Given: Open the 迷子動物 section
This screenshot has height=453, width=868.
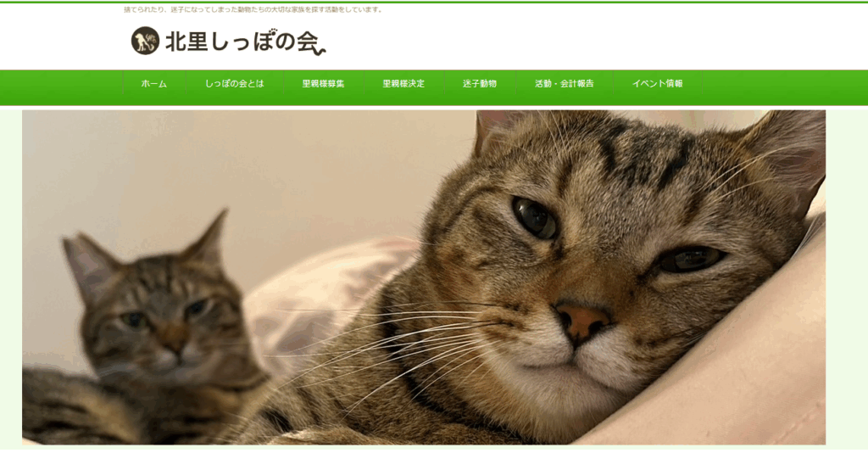Looking at the screenshot, I should click(480, 84).
